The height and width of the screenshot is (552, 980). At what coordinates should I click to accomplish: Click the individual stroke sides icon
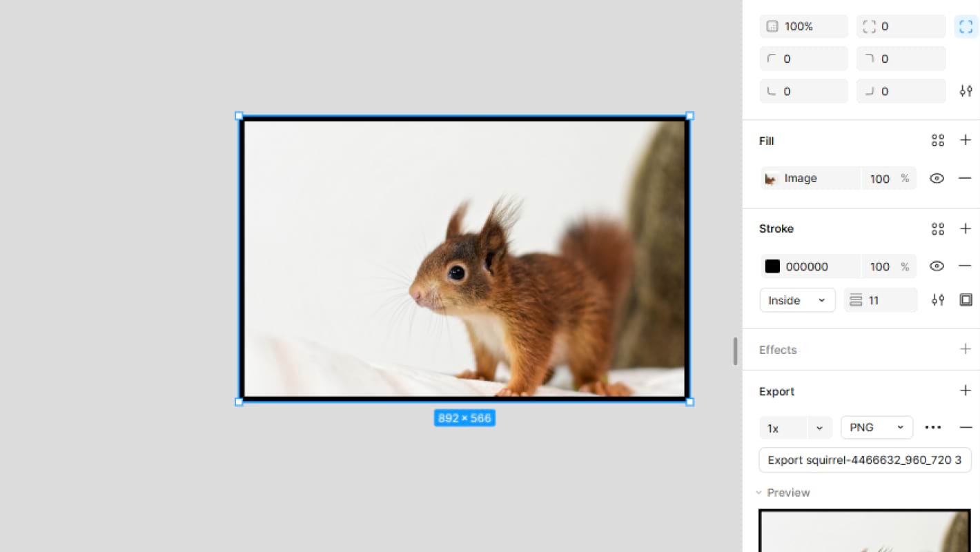pos(966,300)
